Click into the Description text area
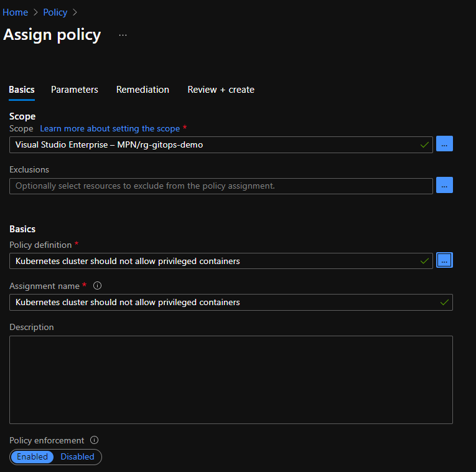This screenshot has width=476, height=472. point(231,380)
